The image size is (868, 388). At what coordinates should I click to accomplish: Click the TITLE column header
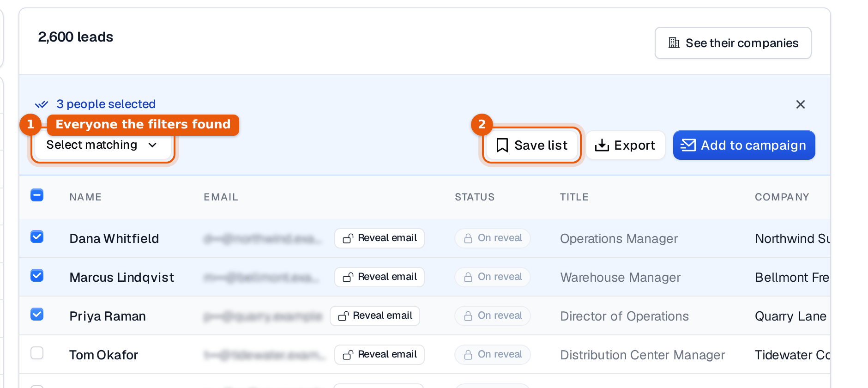[x=574, y=197]
